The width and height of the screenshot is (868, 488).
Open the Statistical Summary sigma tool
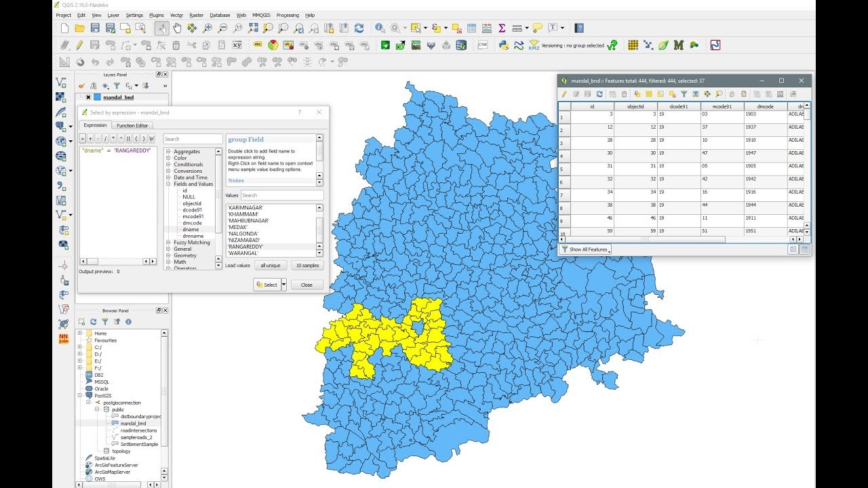pyautogui.click(x=502, y=28)
